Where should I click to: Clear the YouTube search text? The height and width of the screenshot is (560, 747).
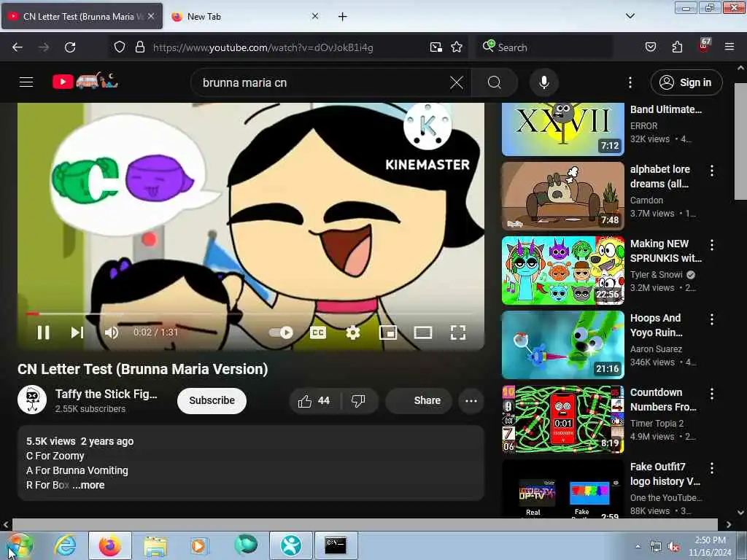tap(457, 82)
